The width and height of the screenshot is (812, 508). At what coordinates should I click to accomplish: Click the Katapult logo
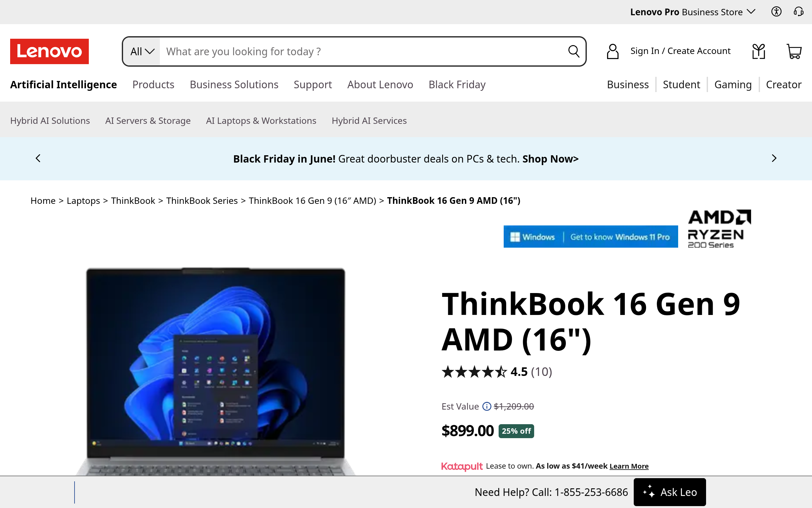[462, 466]
